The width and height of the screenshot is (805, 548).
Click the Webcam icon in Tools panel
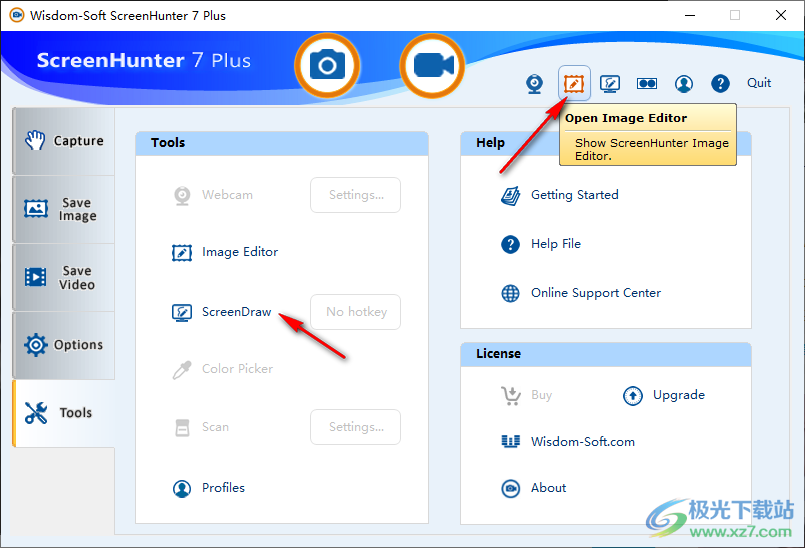click(x=182, y=195)
